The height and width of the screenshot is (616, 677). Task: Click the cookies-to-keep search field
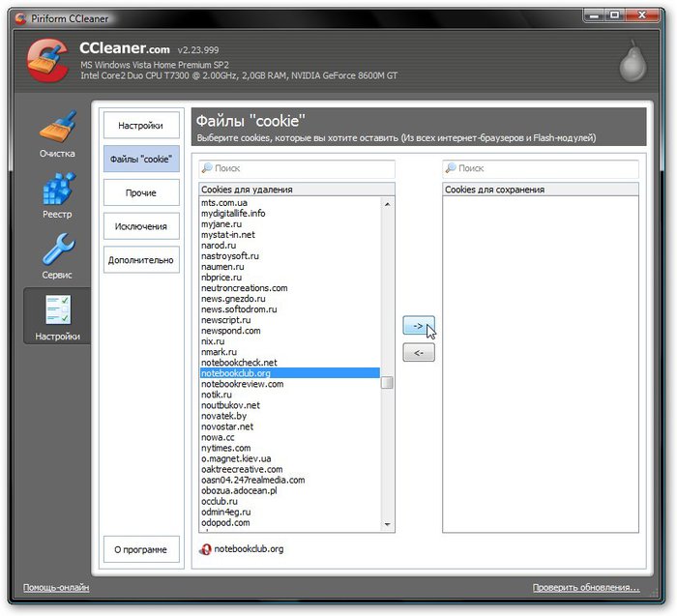tap(540, 168)
